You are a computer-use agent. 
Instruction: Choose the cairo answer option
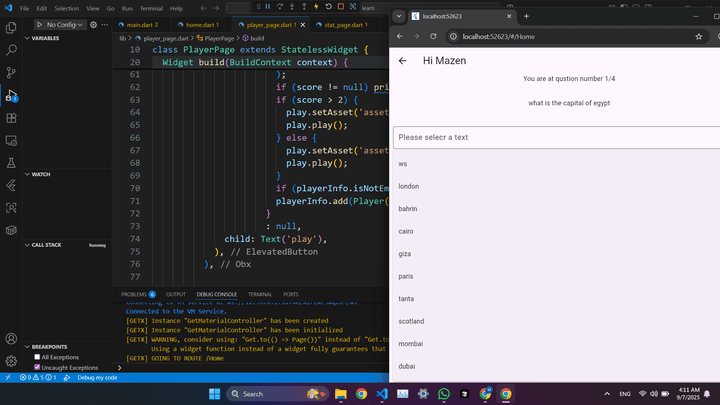click(x=406, y=231)
